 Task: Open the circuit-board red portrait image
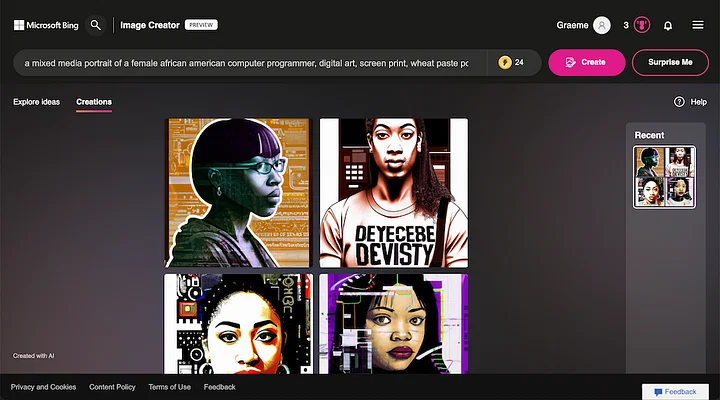[x=238, y=324]
